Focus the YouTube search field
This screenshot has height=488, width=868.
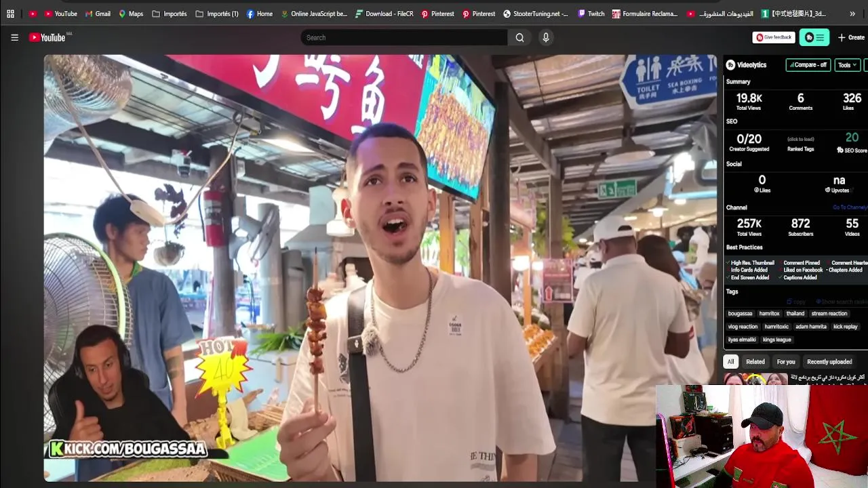click(404, 37)
